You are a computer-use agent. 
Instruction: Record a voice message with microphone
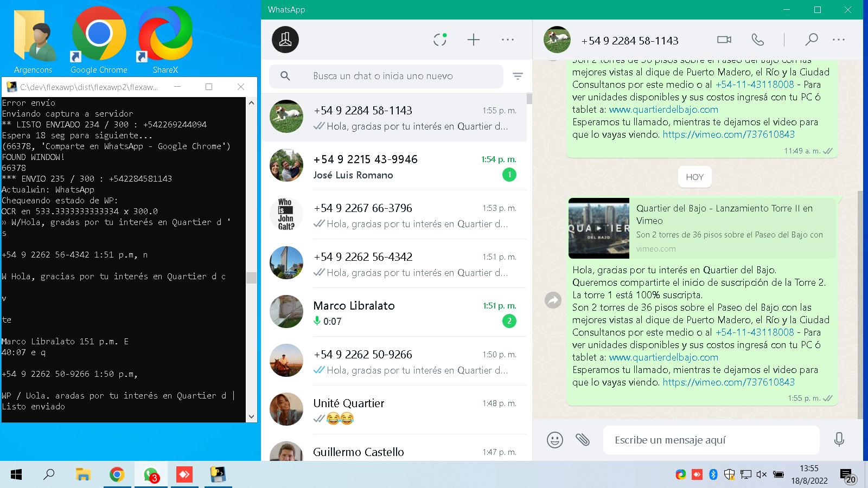click(x=839, y=440)
